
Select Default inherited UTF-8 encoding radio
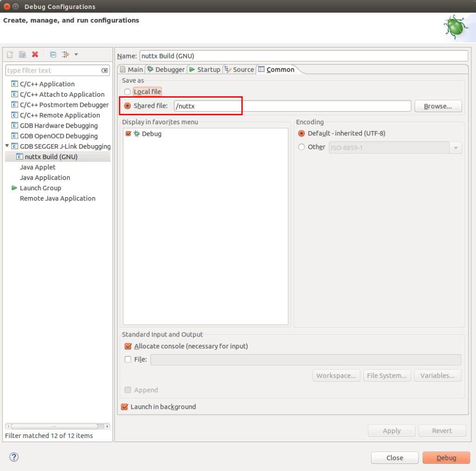[x=301, y=133]
